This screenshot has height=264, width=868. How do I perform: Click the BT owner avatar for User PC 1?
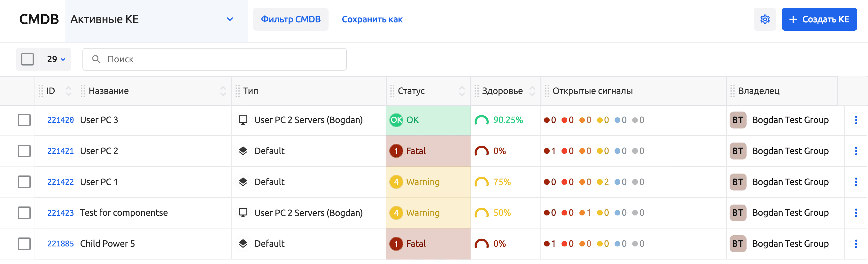coord(738,182)
